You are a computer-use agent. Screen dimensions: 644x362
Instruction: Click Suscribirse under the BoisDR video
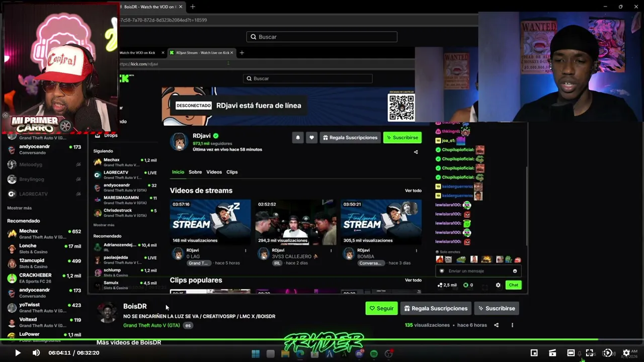pyautogui.click(x=497, y=308)
